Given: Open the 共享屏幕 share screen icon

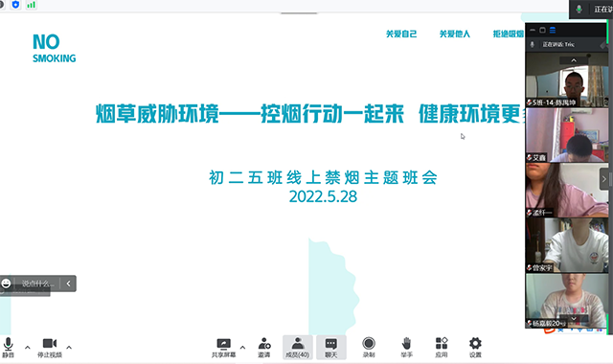Looking at the screenshot, I should (223, 348).
